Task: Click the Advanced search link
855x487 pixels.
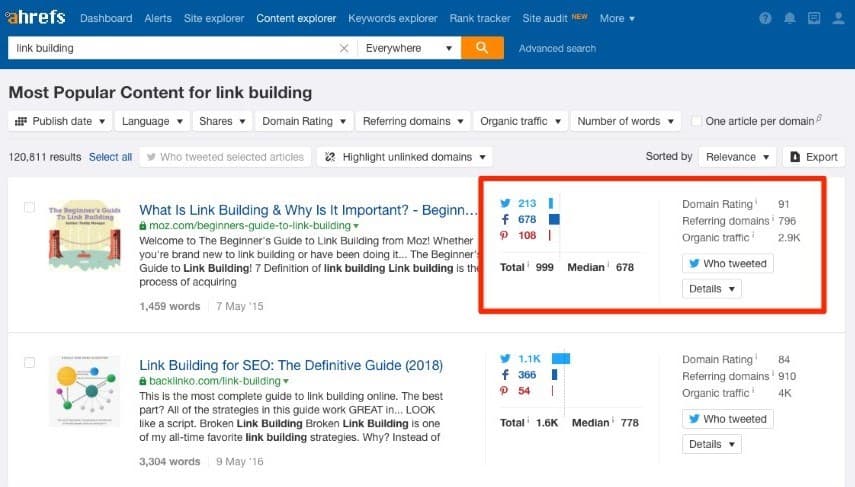Action: click(x=557, y=49)
